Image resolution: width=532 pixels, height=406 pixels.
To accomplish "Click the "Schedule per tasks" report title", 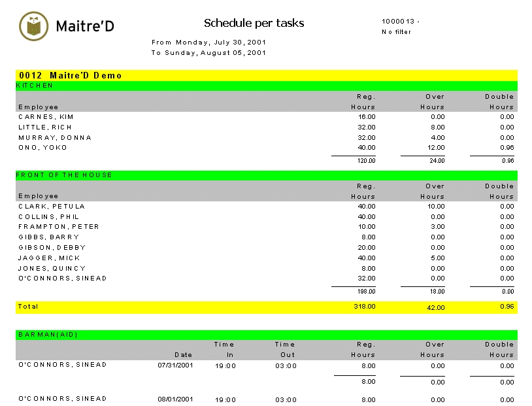I will click(254, 24).
